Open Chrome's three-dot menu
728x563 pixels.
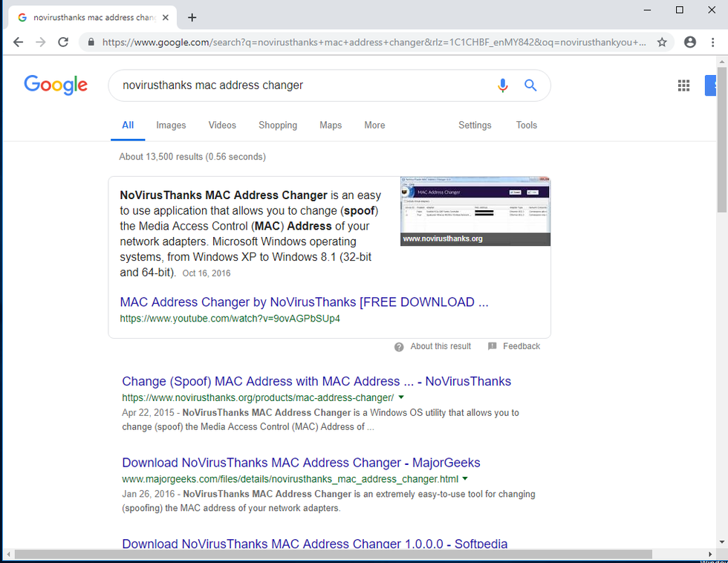712,42
